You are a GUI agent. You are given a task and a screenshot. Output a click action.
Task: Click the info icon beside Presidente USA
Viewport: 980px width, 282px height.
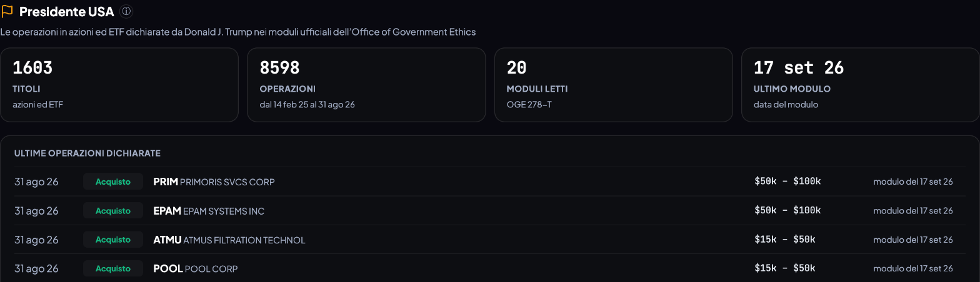click(x=126, y=11)
